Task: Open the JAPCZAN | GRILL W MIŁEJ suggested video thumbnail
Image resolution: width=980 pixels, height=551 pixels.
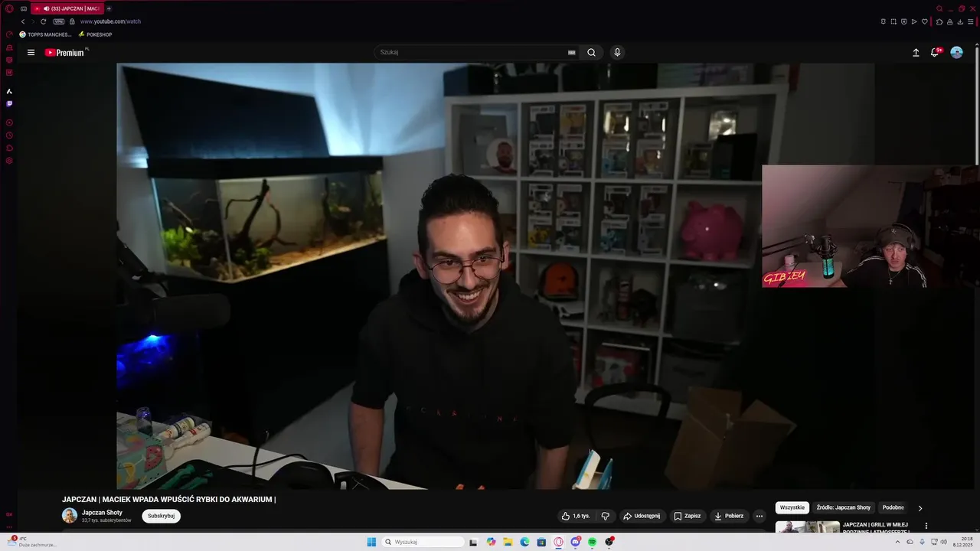Action: point(808,527)
